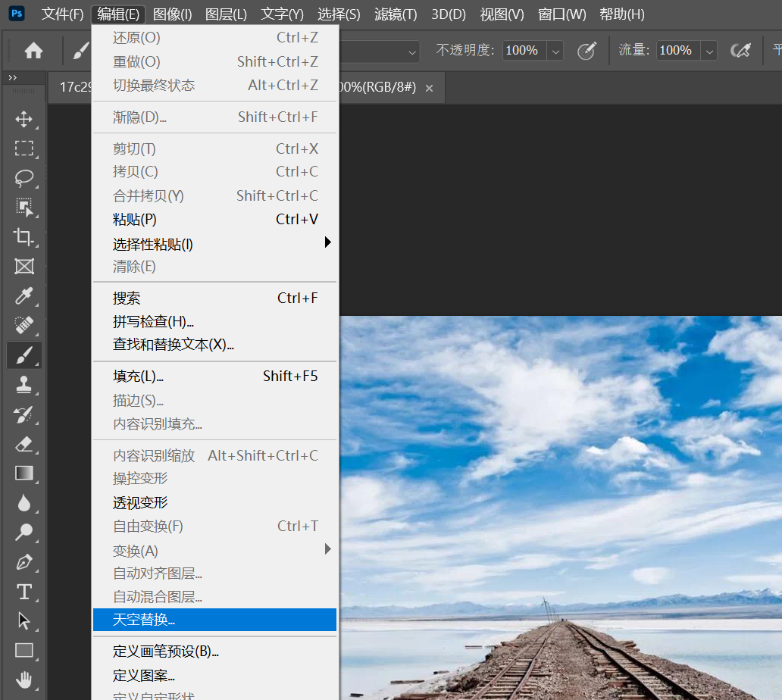Select the Hand tool
This screenshot has height=700, width=782.
click(24, 680)
